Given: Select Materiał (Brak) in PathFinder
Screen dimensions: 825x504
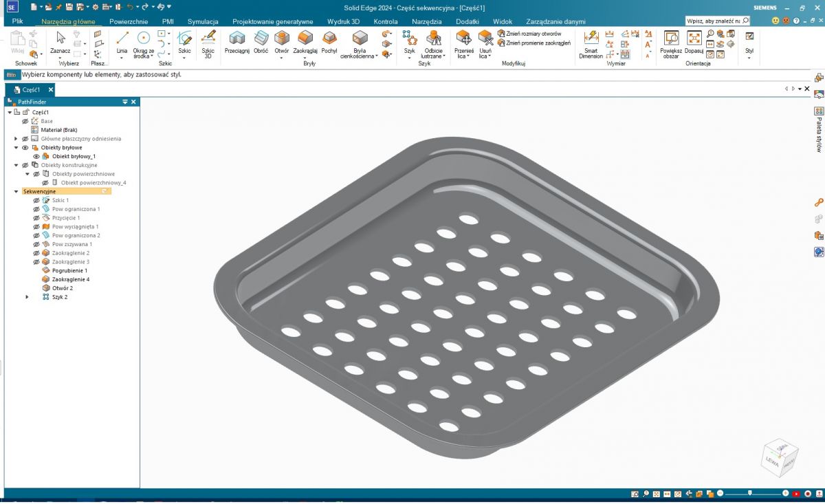Looking at the screenshot, I should point(59,130).
